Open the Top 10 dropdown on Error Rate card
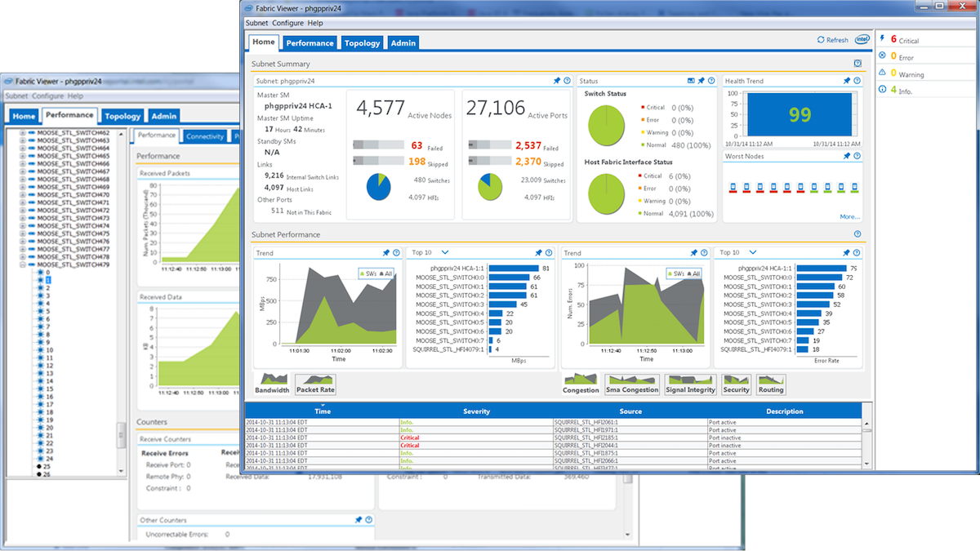This screenshot has height=551, width=980. pyautogui.click(x=753, y=253)
